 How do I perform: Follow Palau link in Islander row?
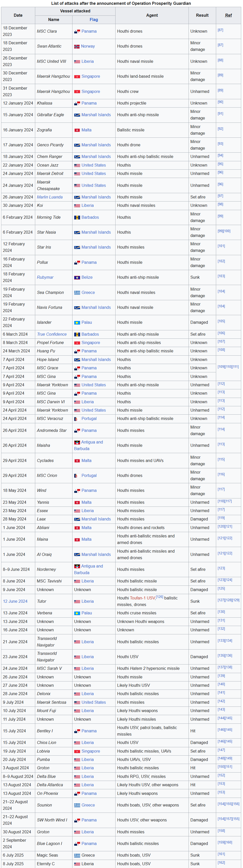(86, 322)
